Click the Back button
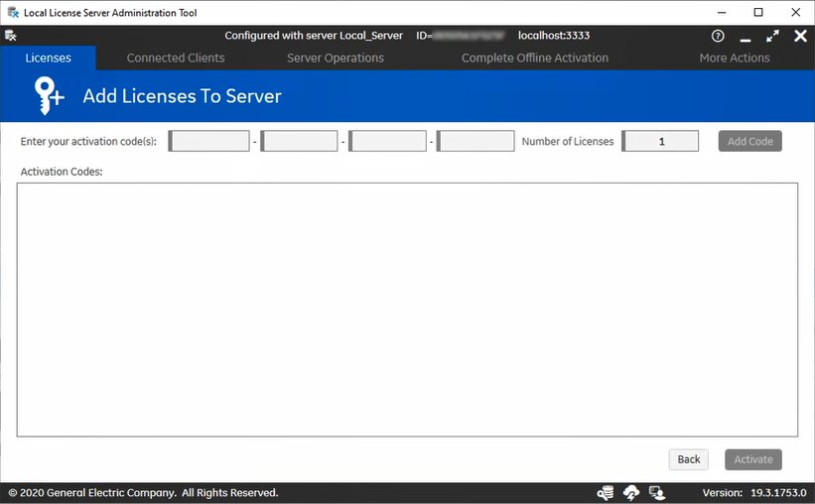815x504 pixels. tap(689, 459)
